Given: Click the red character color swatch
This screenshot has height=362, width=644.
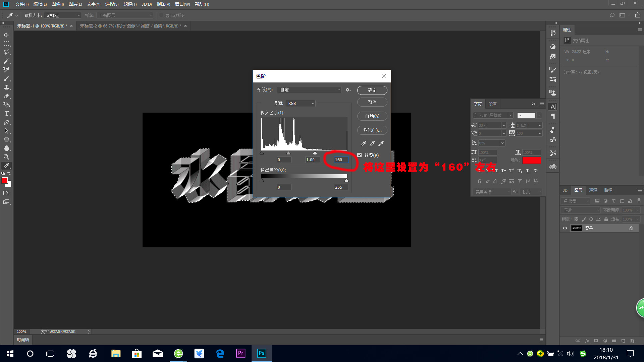Looking at the screenshot, I should tap(531, 160).
